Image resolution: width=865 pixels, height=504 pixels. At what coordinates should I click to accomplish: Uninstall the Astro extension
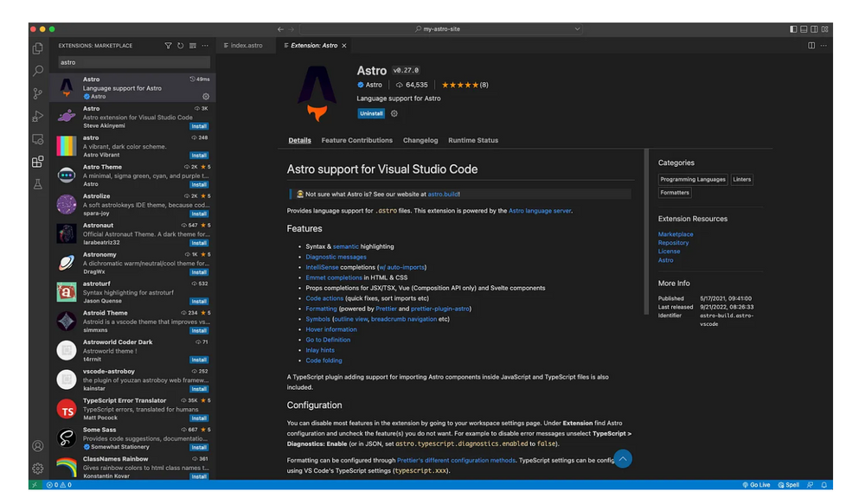click(371, 113)
